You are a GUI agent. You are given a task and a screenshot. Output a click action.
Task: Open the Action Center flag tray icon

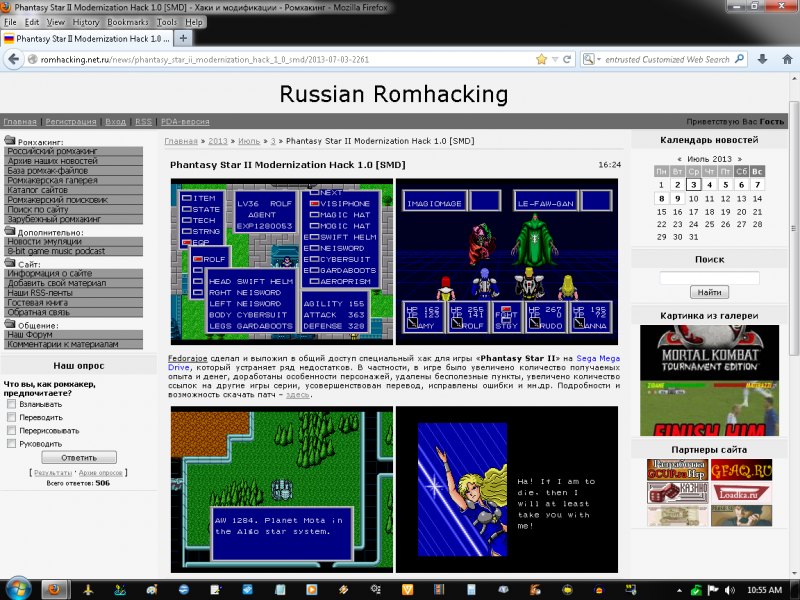click(x=713, y=590)
